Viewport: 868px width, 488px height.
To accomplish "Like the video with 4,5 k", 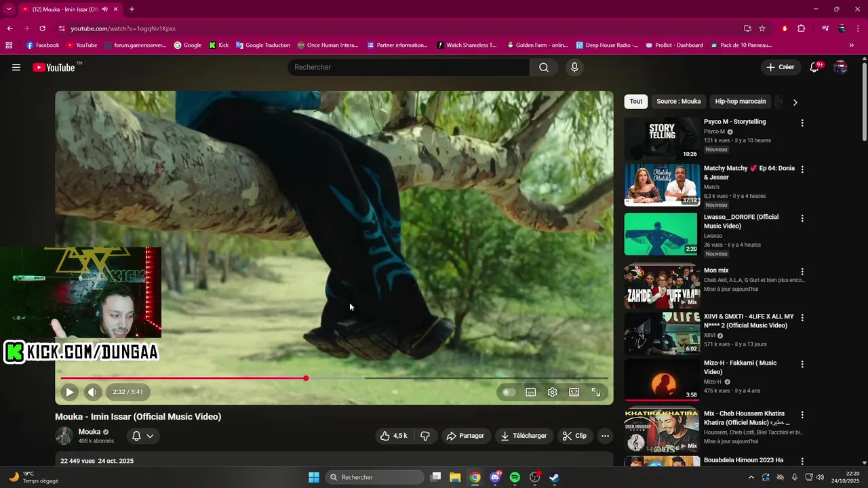I will (394, 436).
